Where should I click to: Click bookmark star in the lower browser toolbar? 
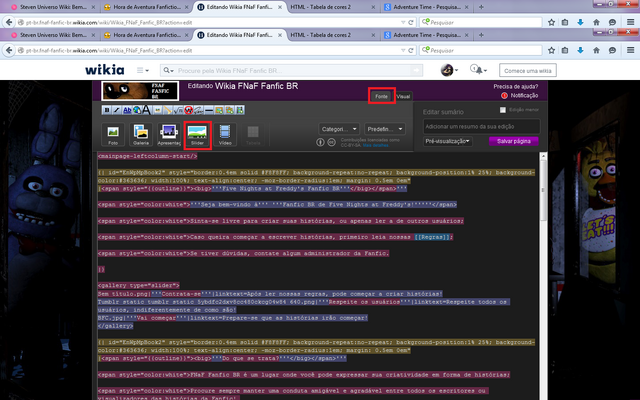(551, 50)
